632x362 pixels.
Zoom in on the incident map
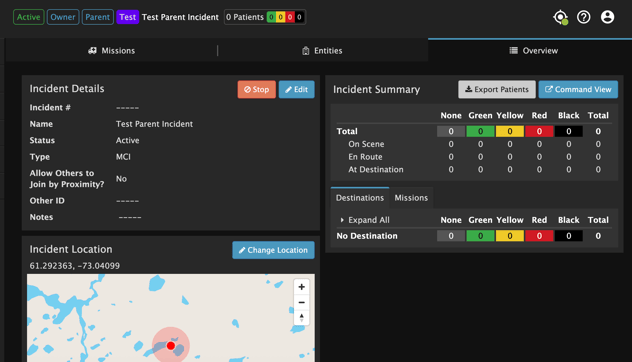[301, 287]
